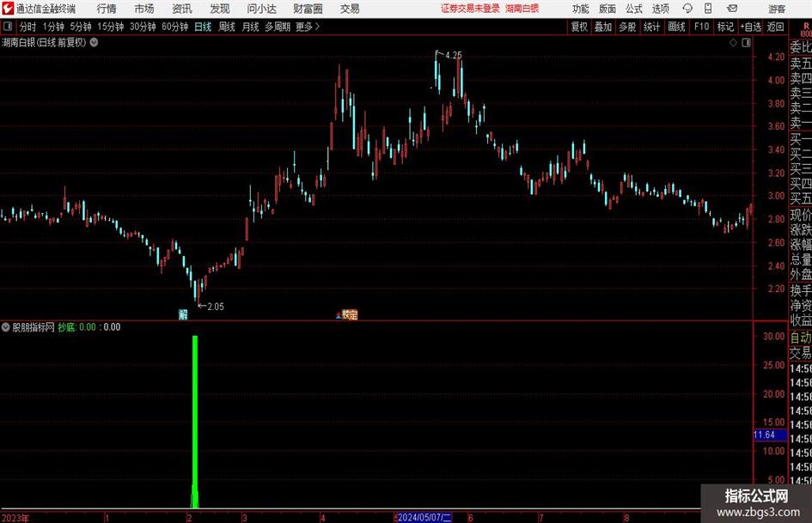This screenshot has height=523, width=812.
Task: Open the 公式 menu
Action: point(634,9)
